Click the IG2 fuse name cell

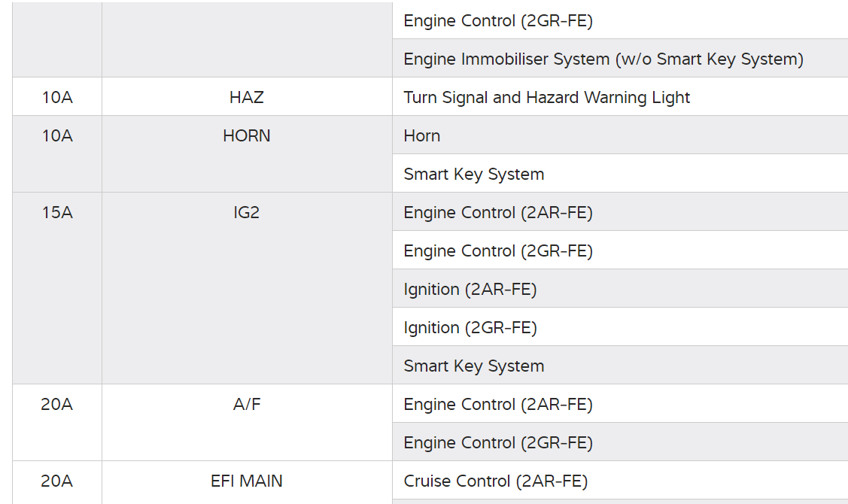[247, 213]
